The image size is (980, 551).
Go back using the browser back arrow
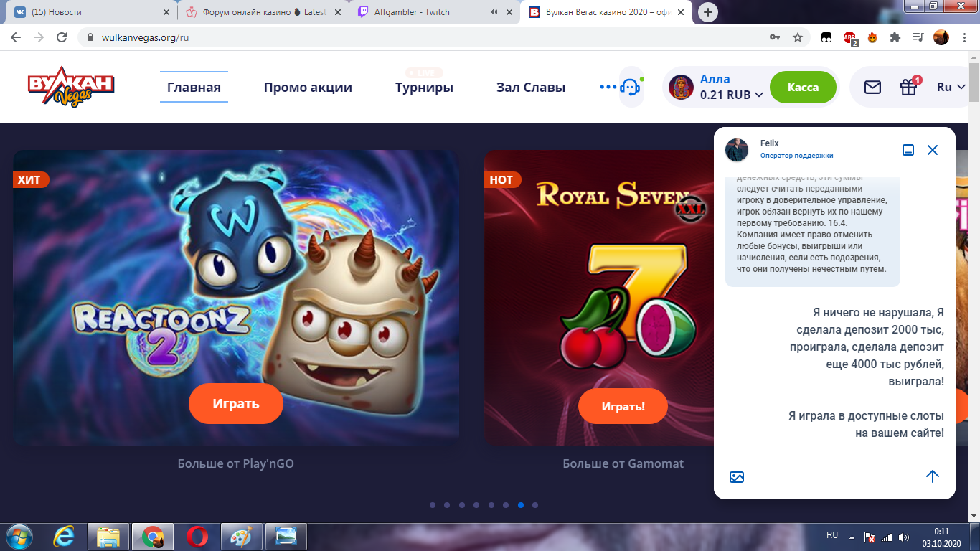click(17, 37)
